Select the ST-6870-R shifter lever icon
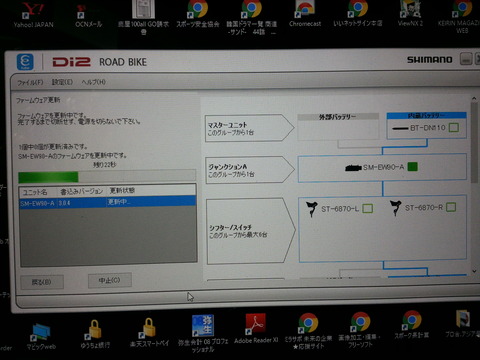Screen dimensions: 480x360 pos(395,208)
